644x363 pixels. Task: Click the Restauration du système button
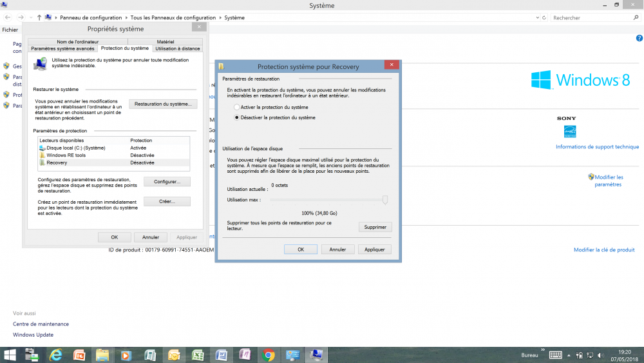pos(163,104)
